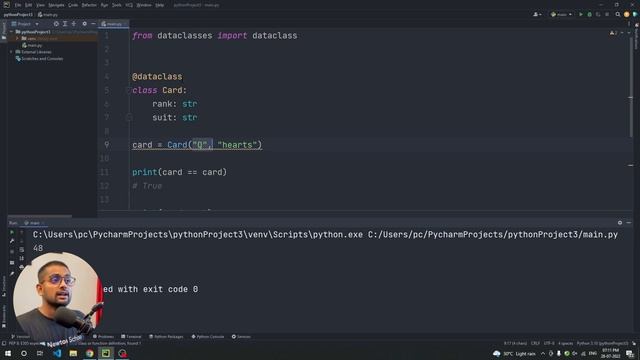Click wrench settings icon in Run panel
This screenshot has width=640, height=360.
pyautogui.click(x=12, y=241)
